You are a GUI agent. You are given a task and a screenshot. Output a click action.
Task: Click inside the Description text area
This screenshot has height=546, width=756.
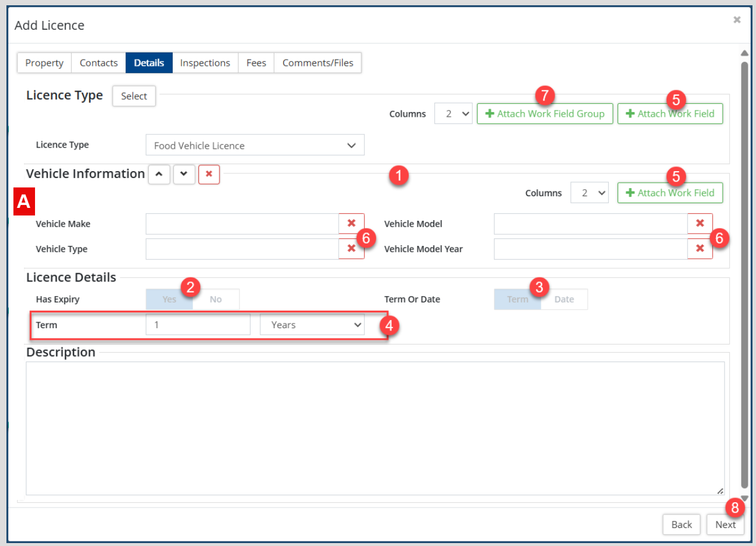[x=375, y=429]
